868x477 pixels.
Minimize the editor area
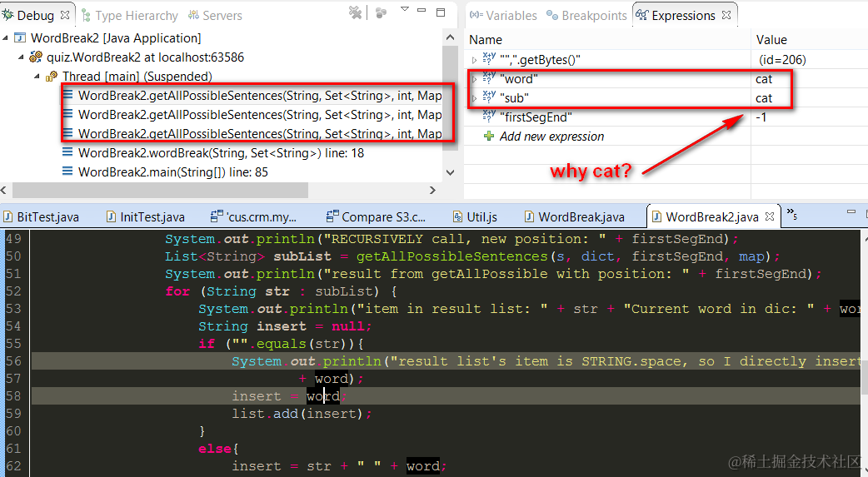pyautogui.click(x=851, y=212)
